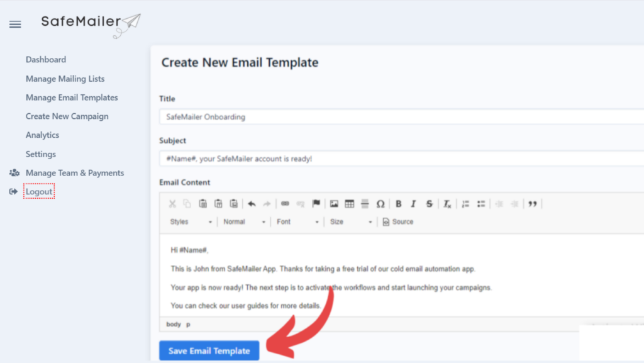Remove link with the Unlink icon
Viewport: 644px width, 363px height.
click(301, 204)
